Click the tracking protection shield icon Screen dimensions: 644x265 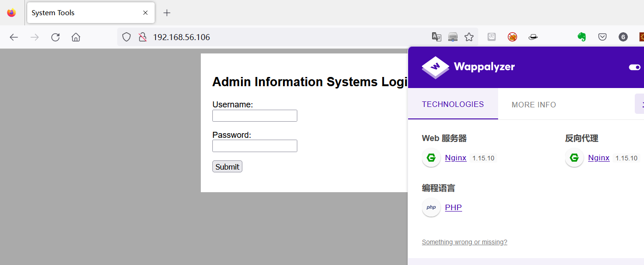click(126, 37)
